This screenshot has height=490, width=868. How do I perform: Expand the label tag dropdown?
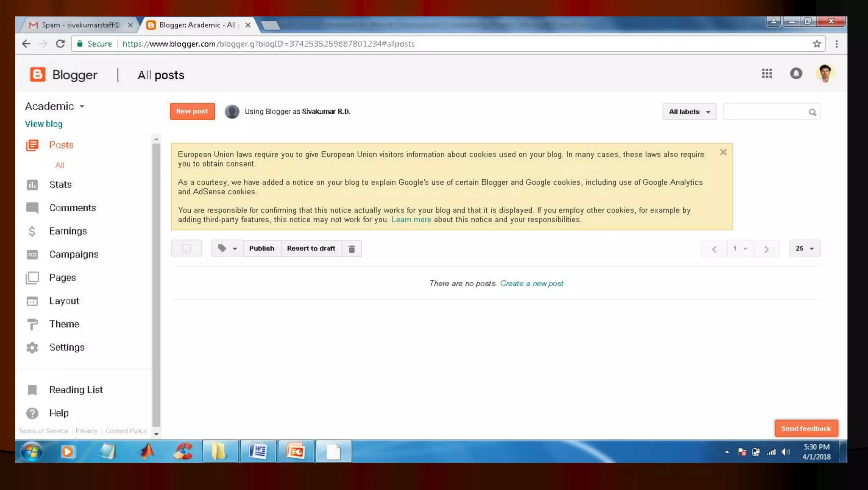(x=227, y=248)
